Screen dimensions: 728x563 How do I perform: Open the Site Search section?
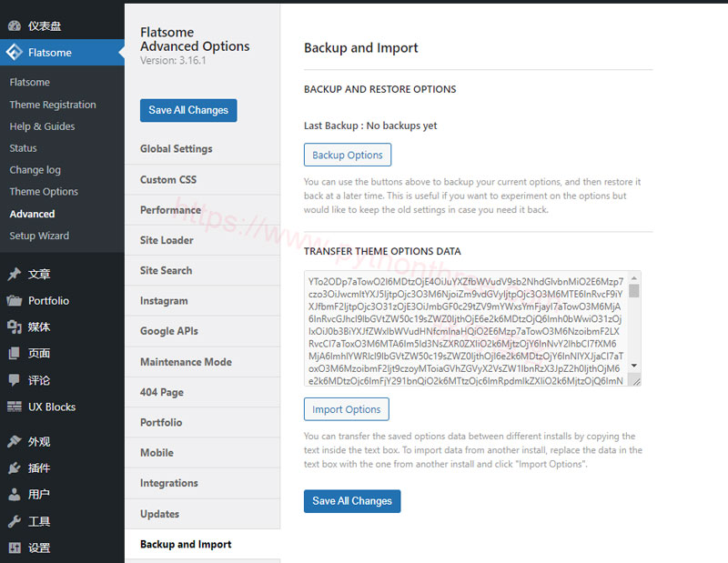202,271
